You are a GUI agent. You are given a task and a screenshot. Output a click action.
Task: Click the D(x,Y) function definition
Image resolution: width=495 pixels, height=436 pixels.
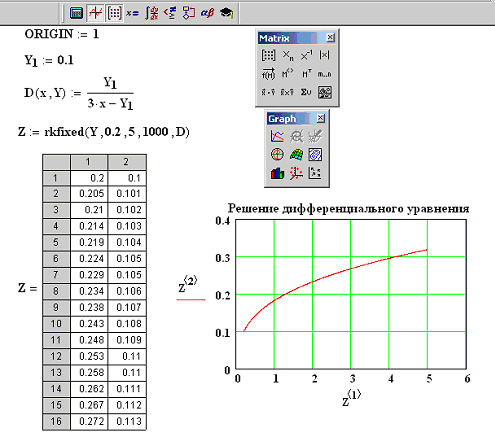click(79, 93)
